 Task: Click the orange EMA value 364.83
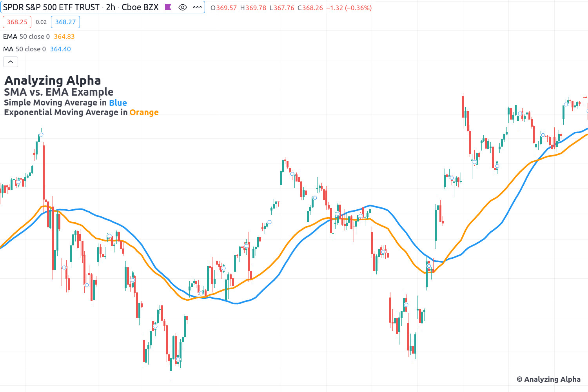(64, 36)
